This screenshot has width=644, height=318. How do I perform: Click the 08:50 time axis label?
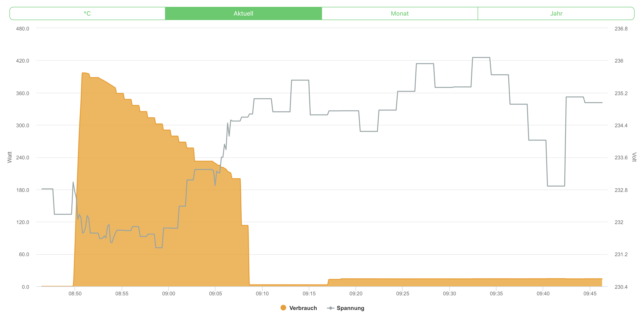(x=75, y=293)
